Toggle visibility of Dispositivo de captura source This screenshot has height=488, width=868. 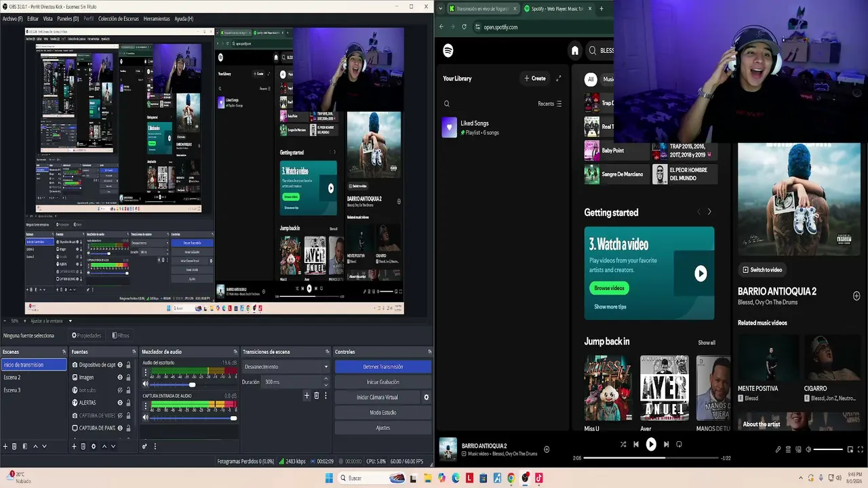[120, 365]
